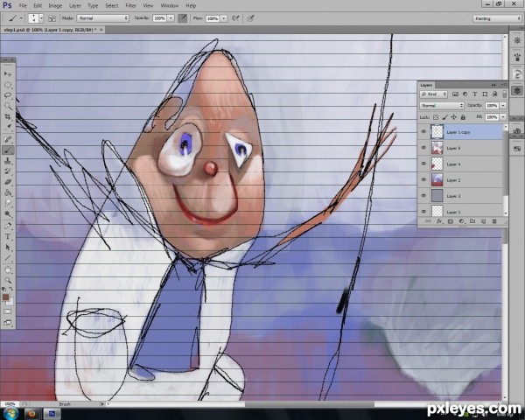The height and width of the screenshot is (420, 525).
Task: Open the brush preset picker arrow
Action: tap(41, 18)
